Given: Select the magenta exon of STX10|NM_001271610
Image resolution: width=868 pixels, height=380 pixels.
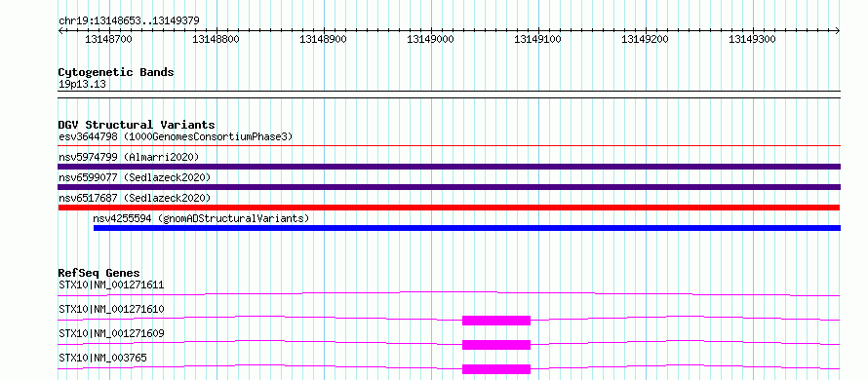Looking at the screenshot, I should coord(496,321).
